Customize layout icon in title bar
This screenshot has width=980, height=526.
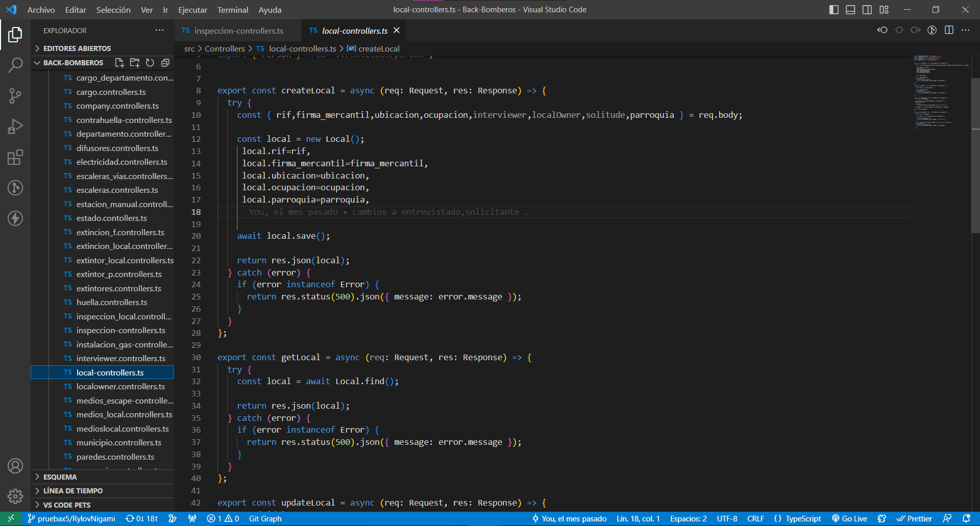(x=884, y=10)
